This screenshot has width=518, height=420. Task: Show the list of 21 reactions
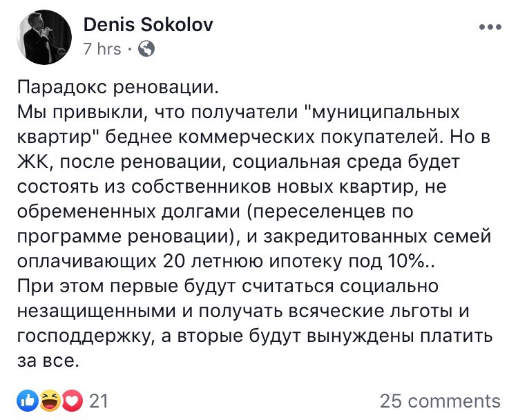99,401
